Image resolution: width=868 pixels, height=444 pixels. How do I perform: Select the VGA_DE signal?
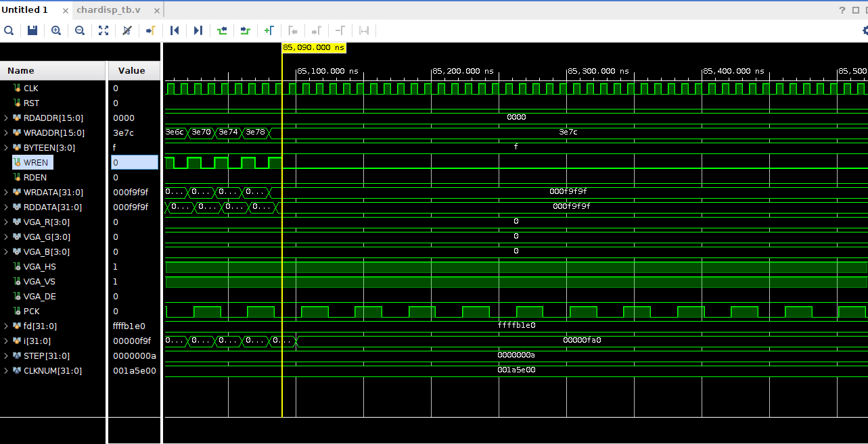tap(39, 296)
